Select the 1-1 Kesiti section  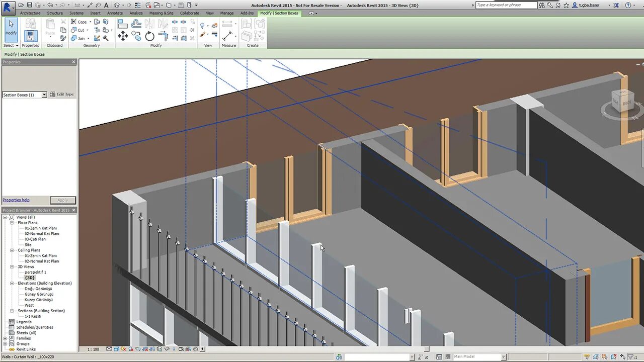point(33,316)
